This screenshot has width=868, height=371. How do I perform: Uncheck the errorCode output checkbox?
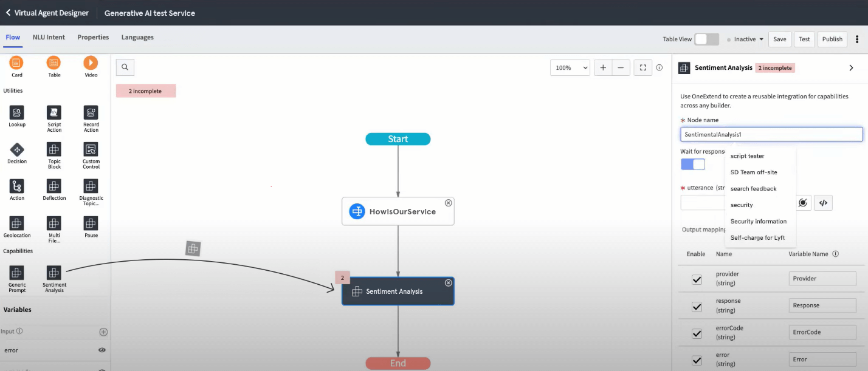tap(697, 333)
